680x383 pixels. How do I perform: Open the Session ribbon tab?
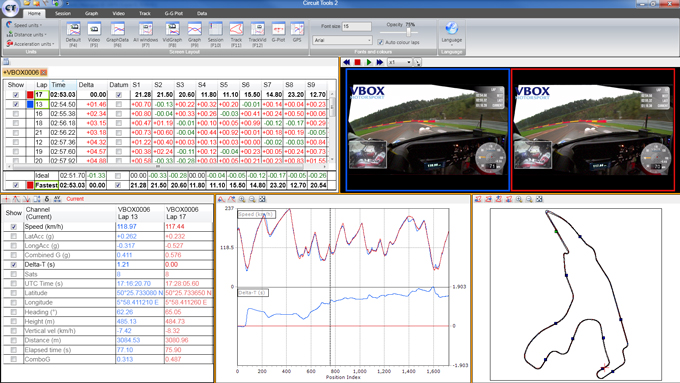click(x=63, y=13)
